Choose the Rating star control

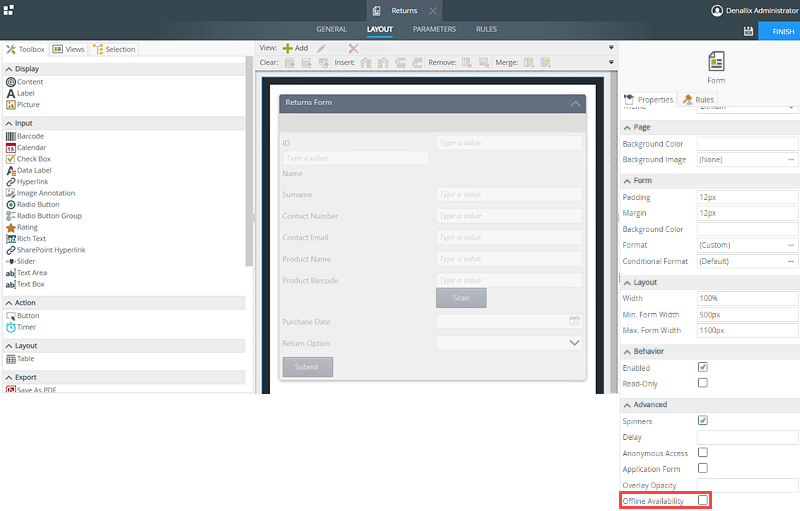[x=11, y=227]
